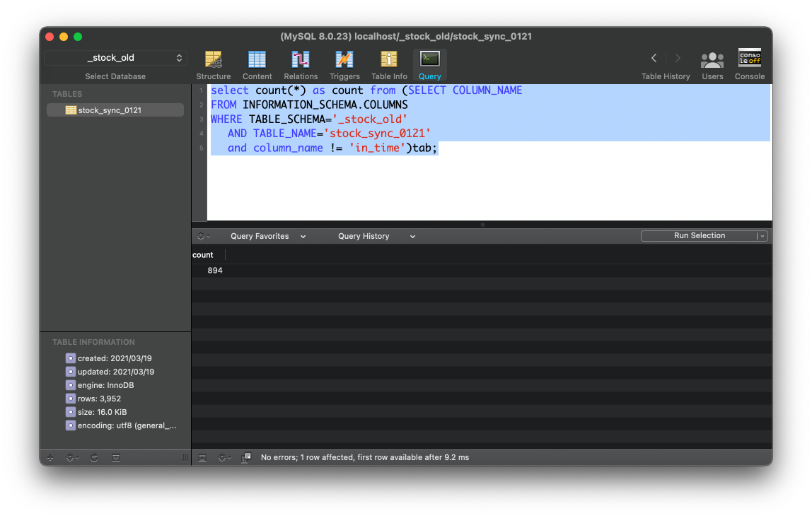Open the Triggers view
The width and height of the screenshot is (812, 518).
click(344, 65)
